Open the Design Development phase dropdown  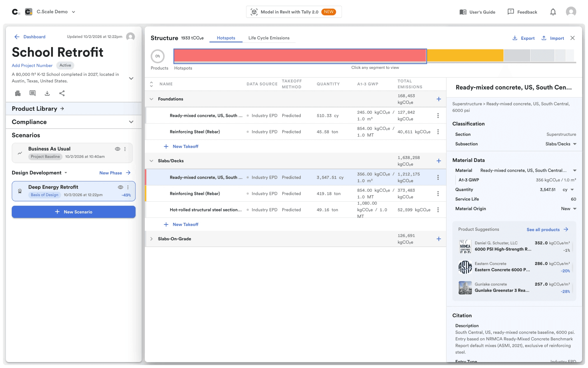coord(66,173)
